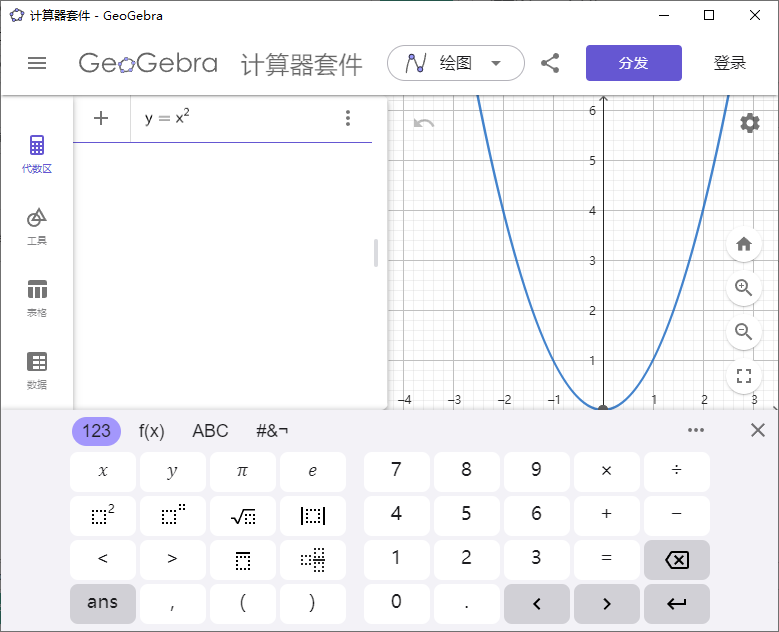Screen dimensions: 779x632
Task: Tap the equals key
Action: (607, 559)
